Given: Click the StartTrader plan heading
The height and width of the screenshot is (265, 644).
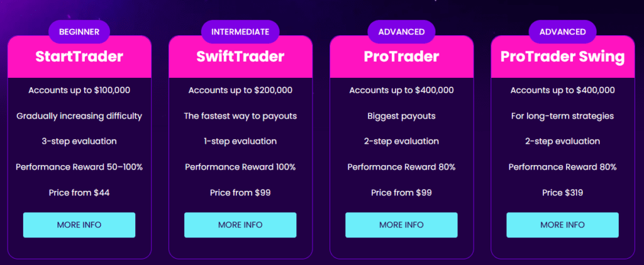Looking at the screenshot, I should [x=79, y=57].
